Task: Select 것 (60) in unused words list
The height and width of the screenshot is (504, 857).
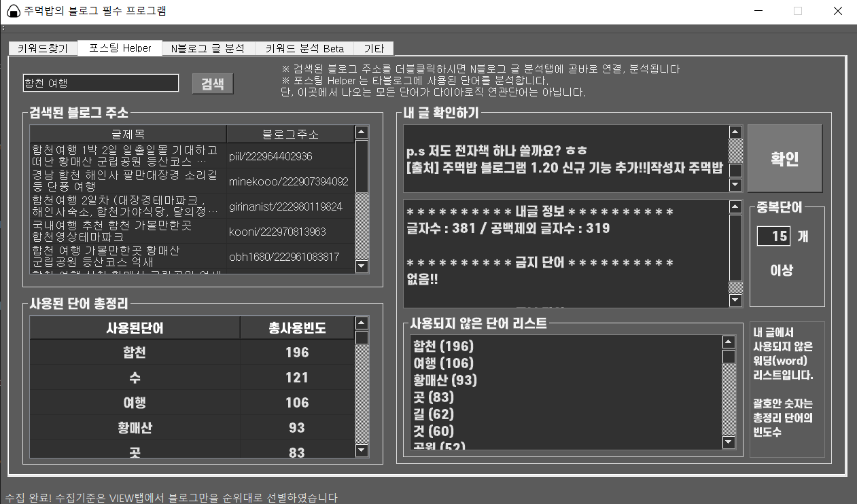Action: coord(433,431)
